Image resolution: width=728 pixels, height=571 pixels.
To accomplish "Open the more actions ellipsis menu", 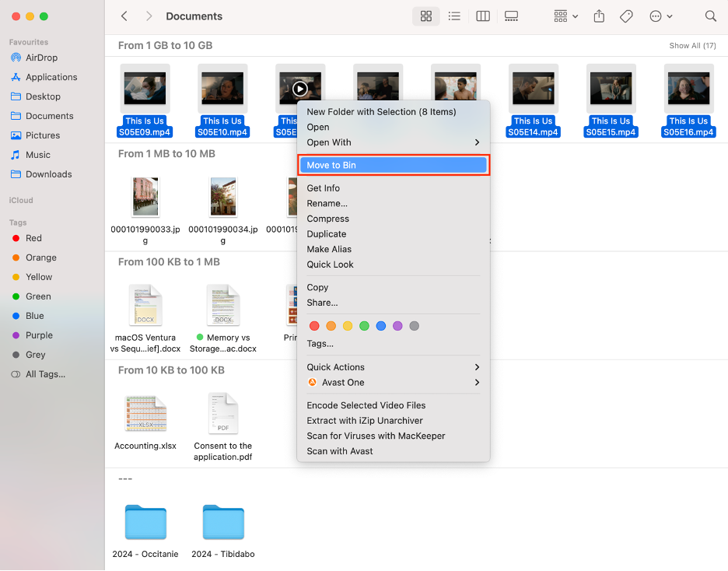I will click(657, 16).
